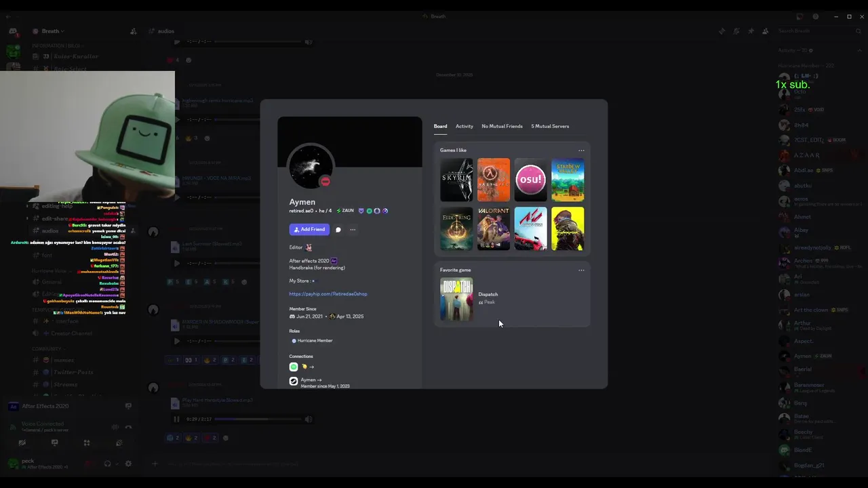
Task: Switch to the Board tab
Action: tap(440, 126)
